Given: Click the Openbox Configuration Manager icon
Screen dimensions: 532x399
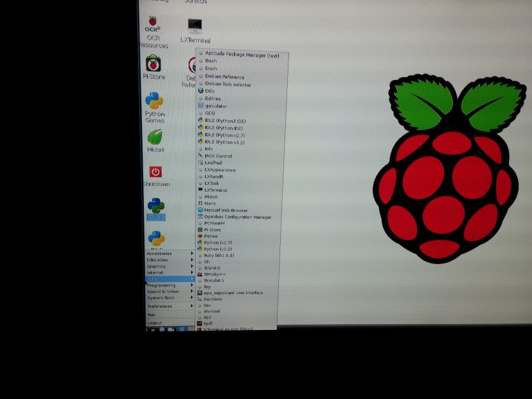Looking at the screenshot, I should (200, 217).
